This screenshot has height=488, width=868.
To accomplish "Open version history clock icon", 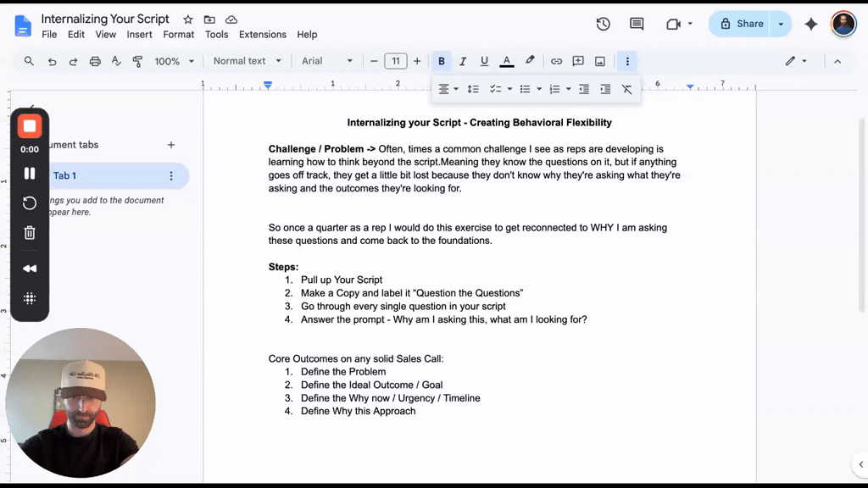I will coord(603,24).
